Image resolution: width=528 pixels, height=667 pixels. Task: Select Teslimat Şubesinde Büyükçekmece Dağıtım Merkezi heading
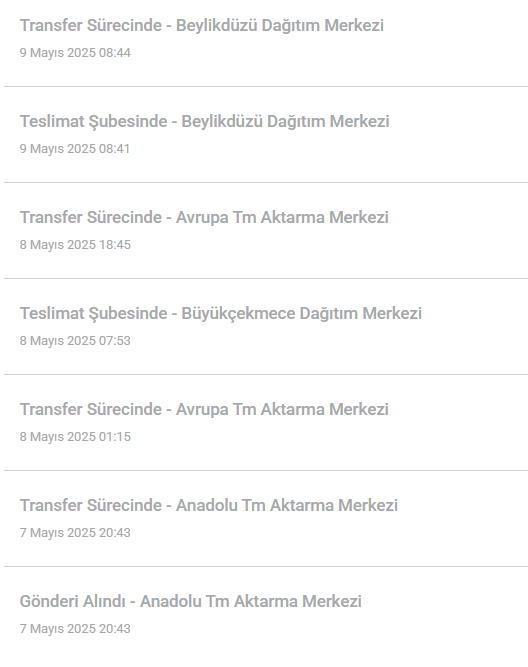click(221, 314)
